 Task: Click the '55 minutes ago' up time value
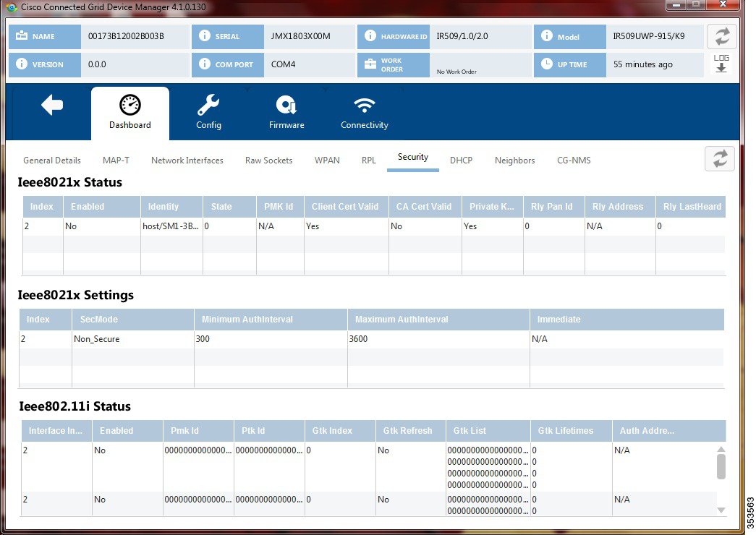click(642, 64)
